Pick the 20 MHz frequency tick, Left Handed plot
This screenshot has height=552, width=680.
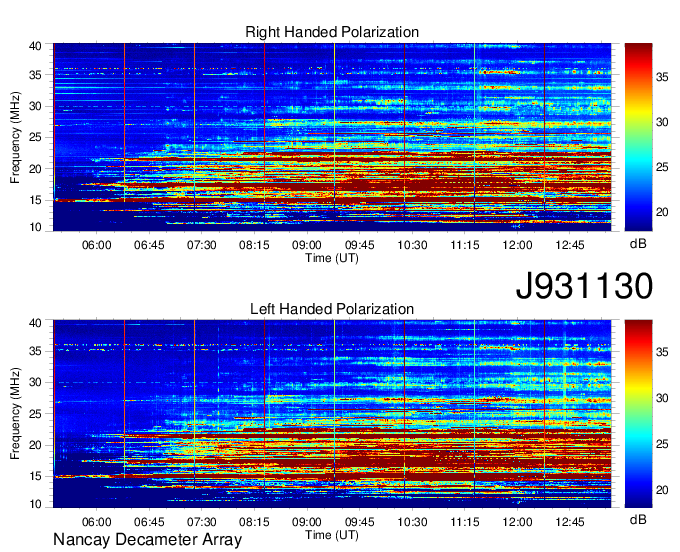click(x=35, y=445)
